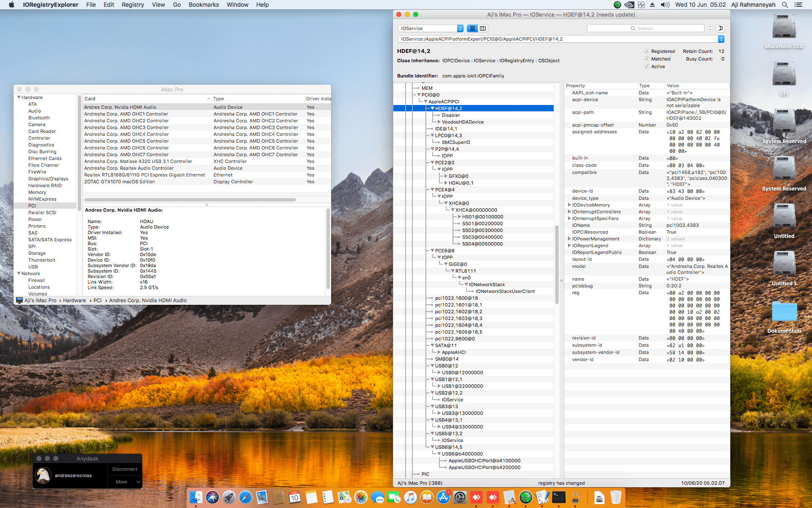812x508 pixels.
Task: Toggle the Active checkbox
Action: point(647,66)
